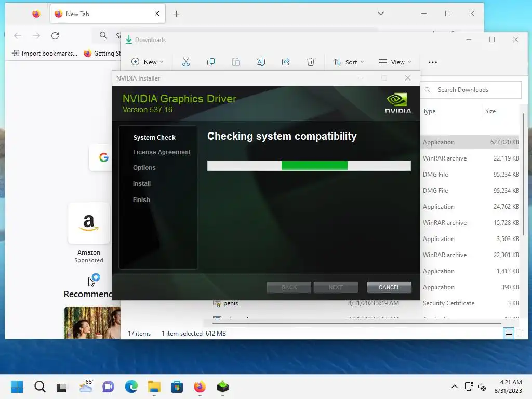Select License Agreement step in installer
Viewport: 532px width, 399px height.
point(162,152)
